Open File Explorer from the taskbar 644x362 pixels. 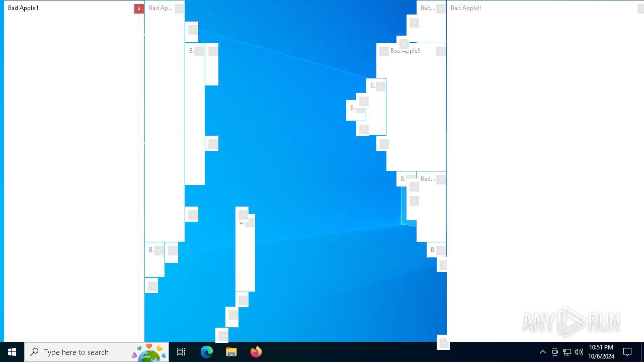coord(231,352)
